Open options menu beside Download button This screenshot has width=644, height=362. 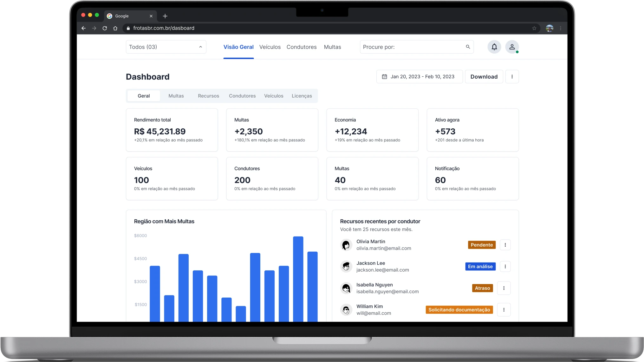[x=512, y=77]
